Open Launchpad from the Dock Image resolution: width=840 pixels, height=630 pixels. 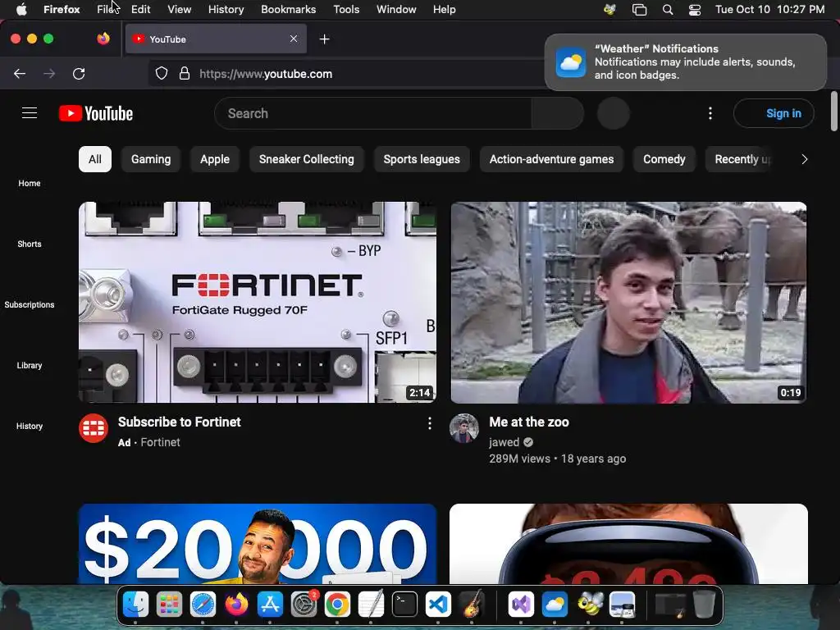[x=169, y=605]
